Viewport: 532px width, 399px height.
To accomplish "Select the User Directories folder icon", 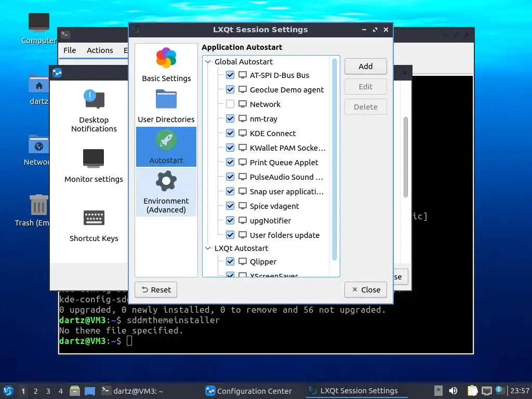I will [166, 99].
